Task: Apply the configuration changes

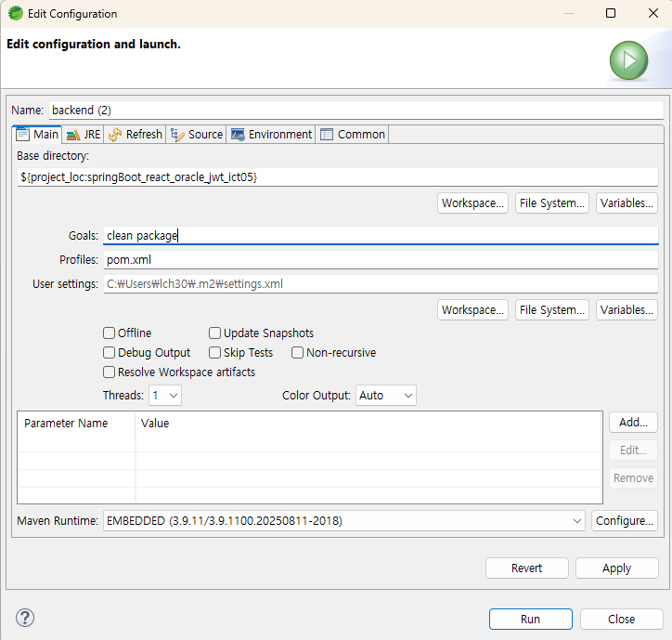Action: point(616,568)
